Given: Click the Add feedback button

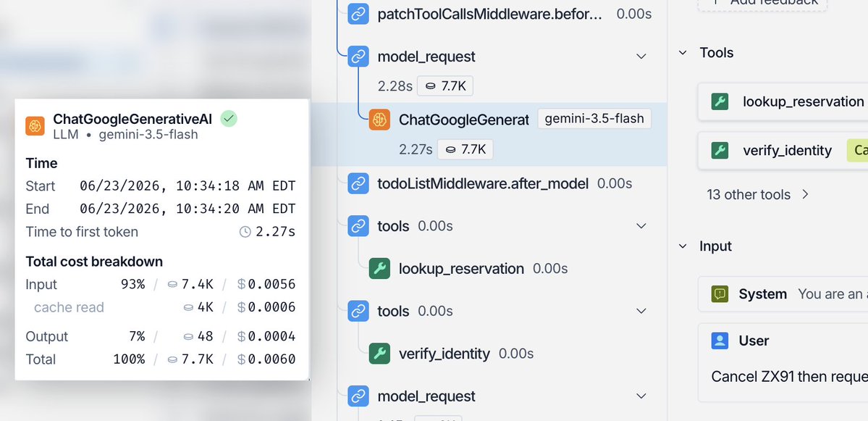Looking at the screenshot, I should tap(762, 4).
